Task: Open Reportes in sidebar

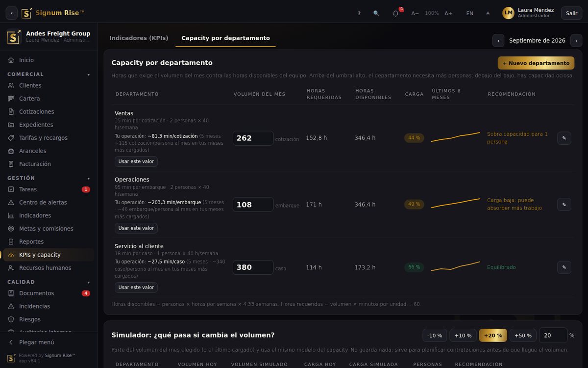Action: tap(49, 242)
